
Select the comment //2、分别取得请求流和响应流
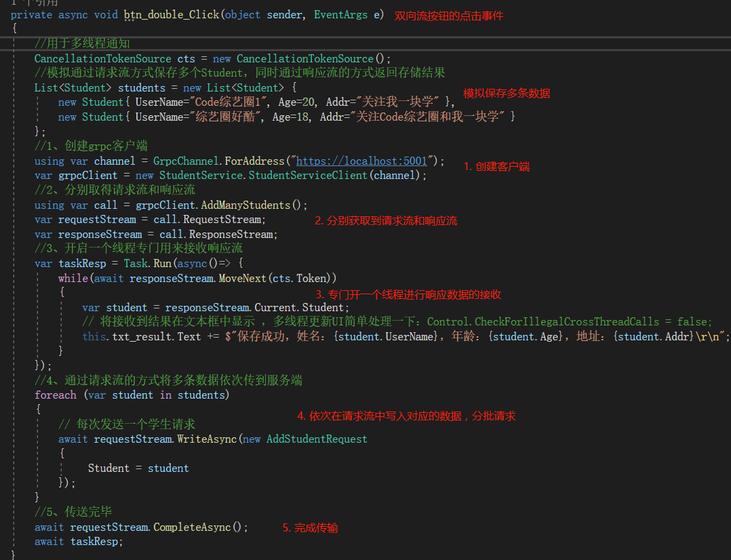pyautogui.click(x=115, y=190)
